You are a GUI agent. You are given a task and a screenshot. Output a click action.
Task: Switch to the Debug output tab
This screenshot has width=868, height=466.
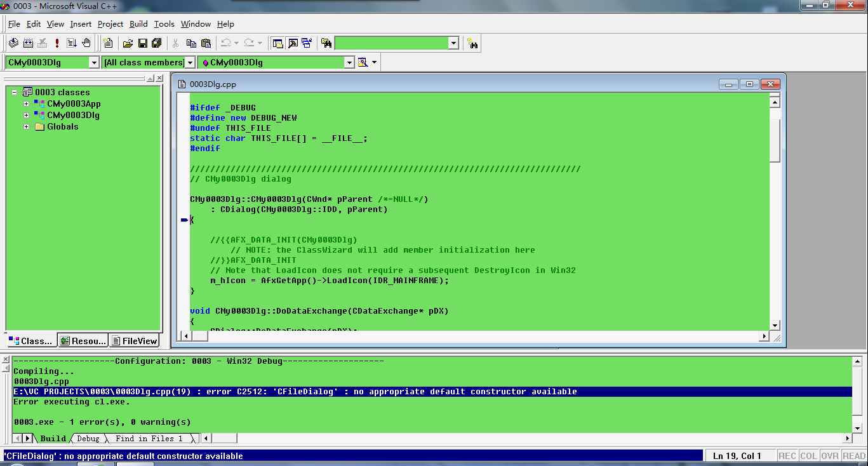pyautogui.click(x=88, y=438)
